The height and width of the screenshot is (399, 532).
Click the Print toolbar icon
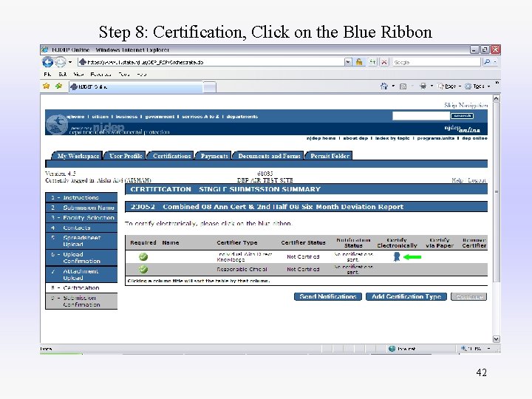(x=423, y=86)
